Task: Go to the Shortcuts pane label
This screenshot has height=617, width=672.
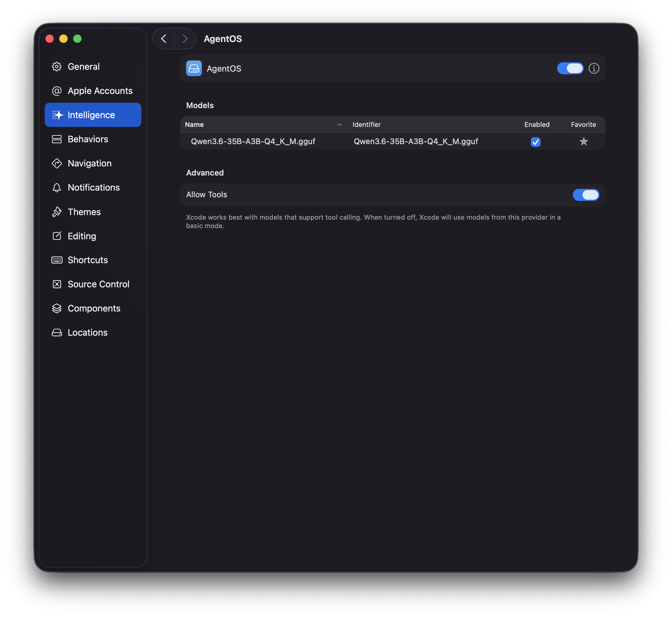Action: tap(87, 260)
